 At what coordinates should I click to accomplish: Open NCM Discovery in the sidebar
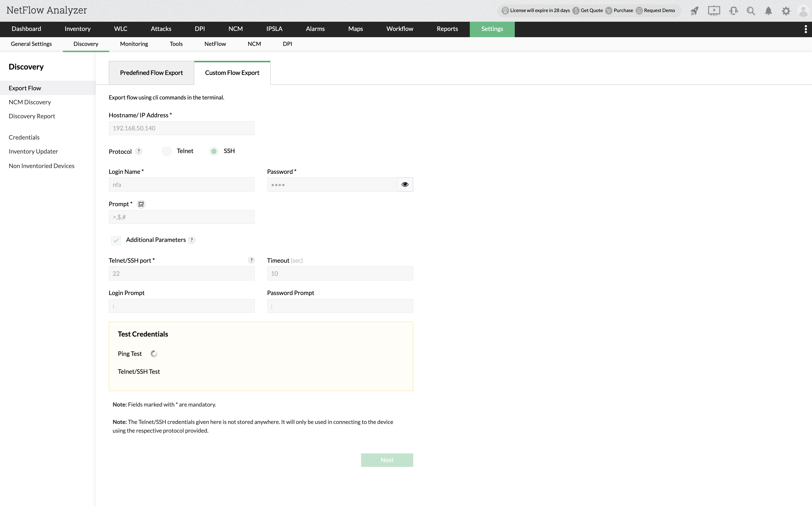[x=30, y=102]
